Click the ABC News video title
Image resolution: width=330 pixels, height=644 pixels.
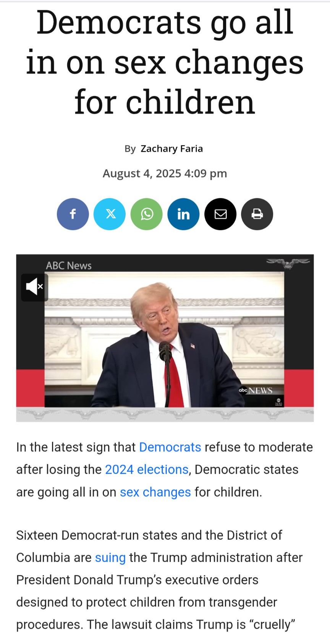[x=69, y=265]
